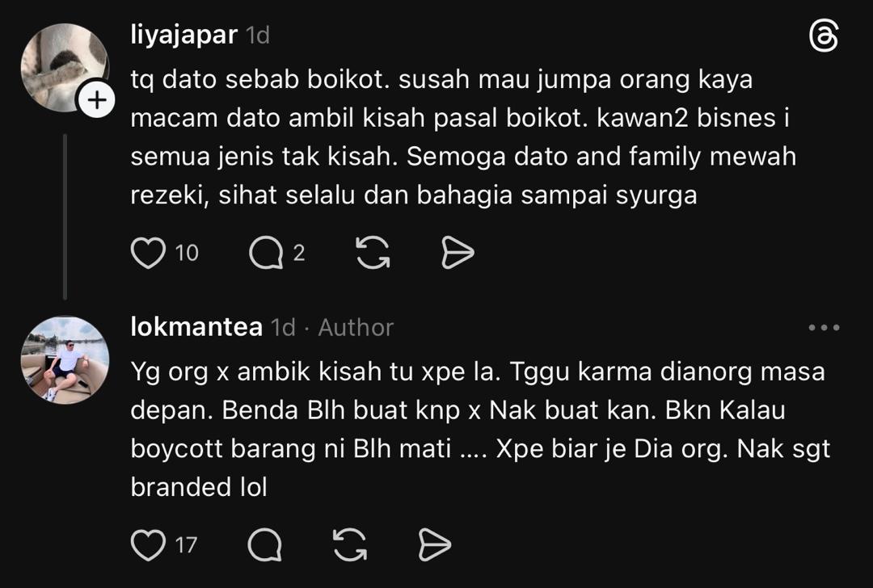
Task: Like liyajapar's comment with the heart icon
Action: coord(148,253)
